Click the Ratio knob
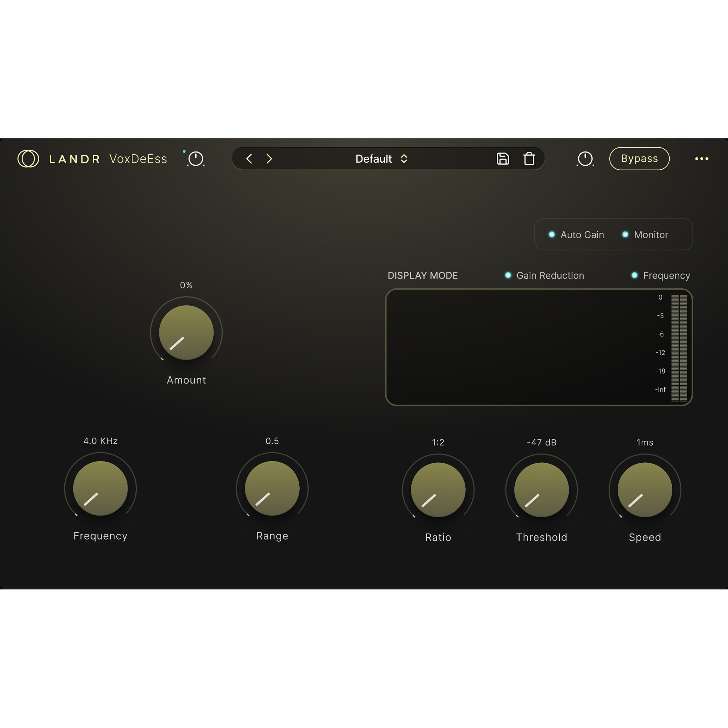The image size is (728, 728). [438, 490]
